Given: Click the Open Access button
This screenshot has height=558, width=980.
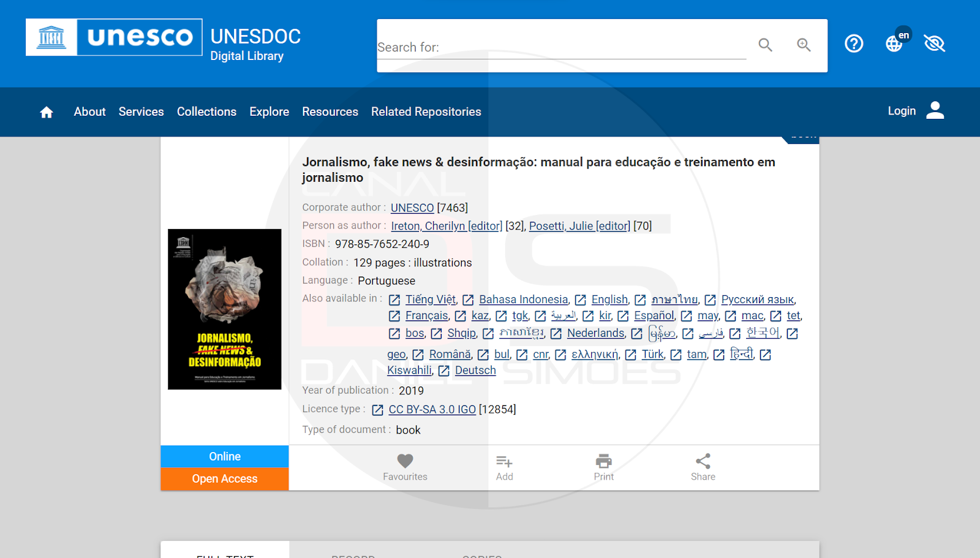Looking at the screenshot, I should (x=225, y=478).
